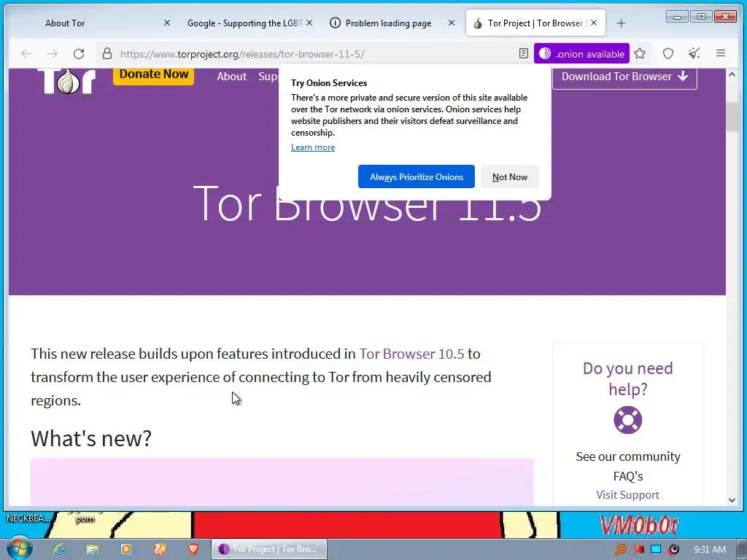Click the page scrollbar down arrow
This screenshot has width=747, height=560.
pyautogui.click(x=732, y=500)
